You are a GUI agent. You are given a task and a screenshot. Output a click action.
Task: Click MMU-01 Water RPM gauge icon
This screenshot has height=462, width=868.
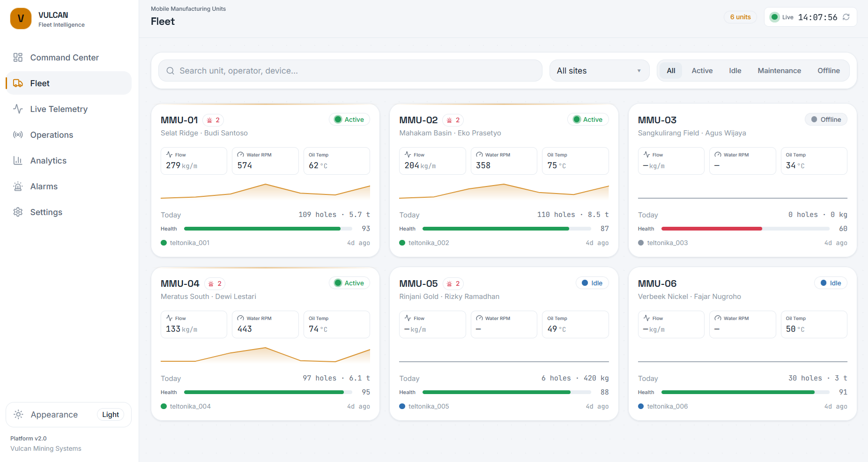(x=241, y=154)
